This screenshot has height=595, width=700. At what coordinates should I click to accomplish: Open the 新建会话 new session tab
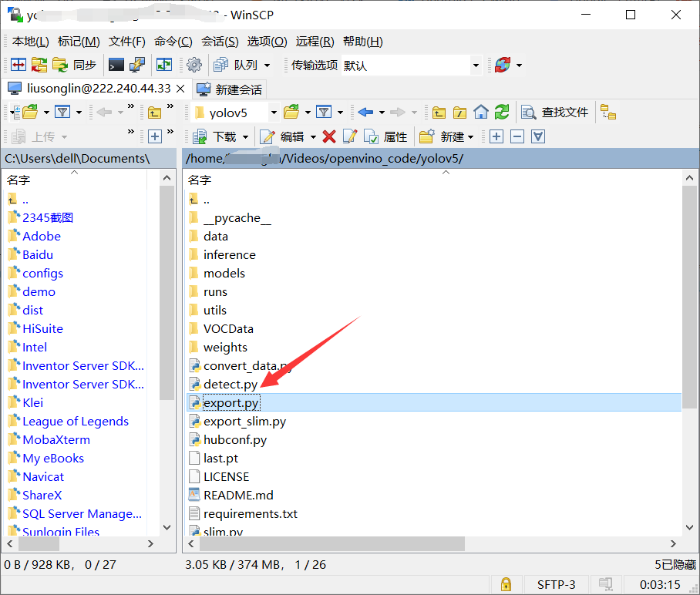point(230,89)
